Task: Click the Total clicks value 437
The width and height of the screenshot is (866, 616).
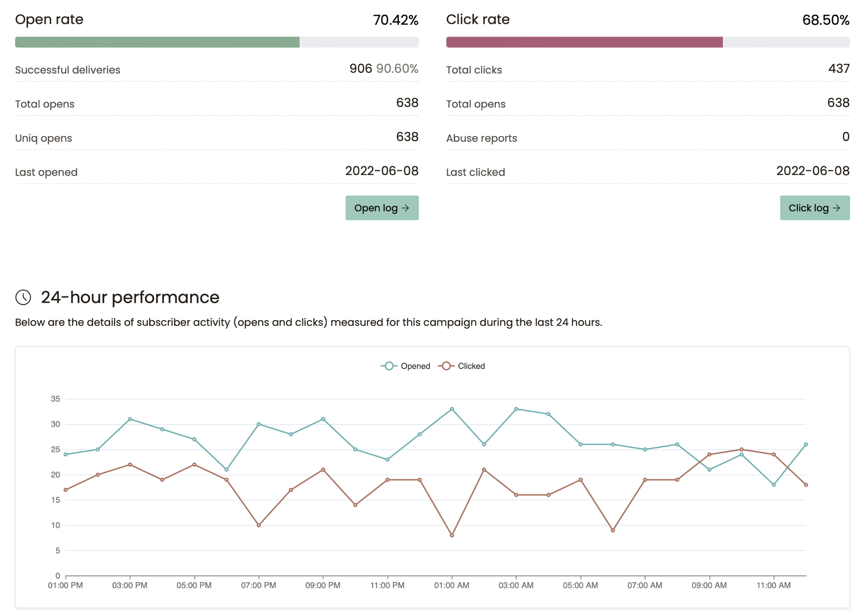Action: 838,69
